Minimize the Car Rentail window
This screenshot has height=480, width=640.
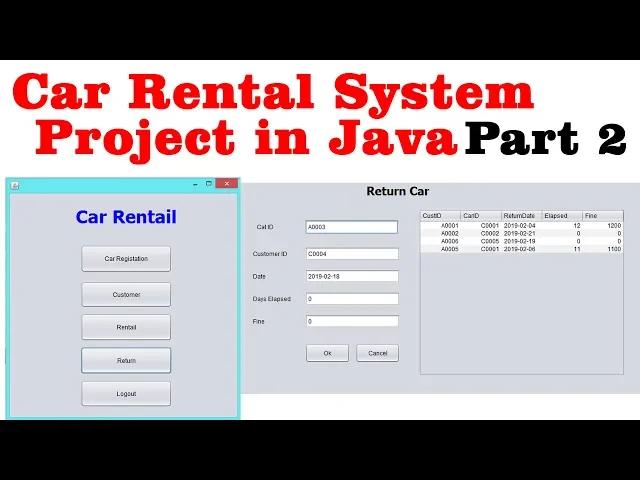click(195, 184)
